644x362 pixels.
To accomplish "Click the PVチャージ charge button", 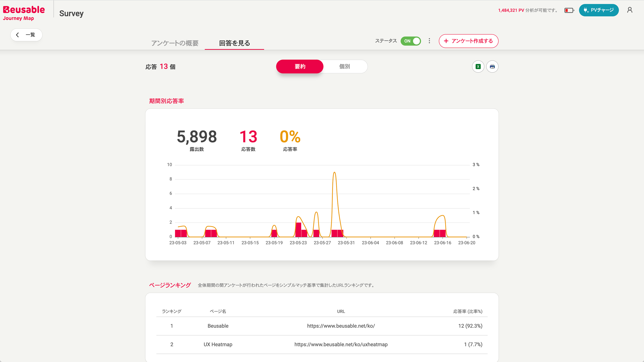I will [599, 10].
